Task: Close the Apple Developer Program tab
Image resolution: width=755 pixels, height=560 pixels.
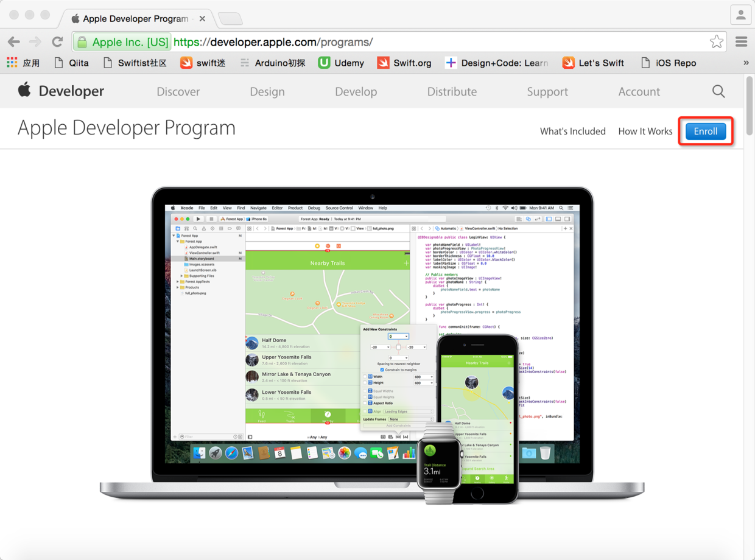Action: coord(202,19)
